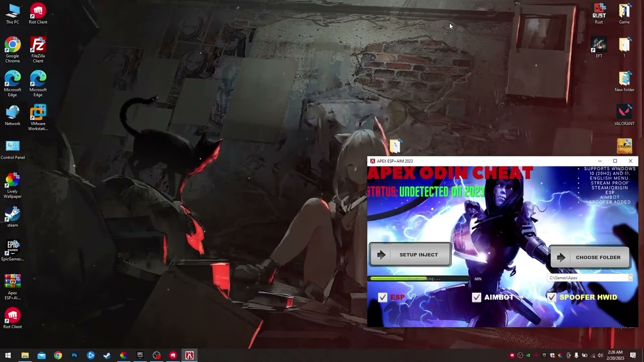The width and height of the screenshot is (644, 362).
Task: Click battery icon in system tray
Action: [585, 355]
